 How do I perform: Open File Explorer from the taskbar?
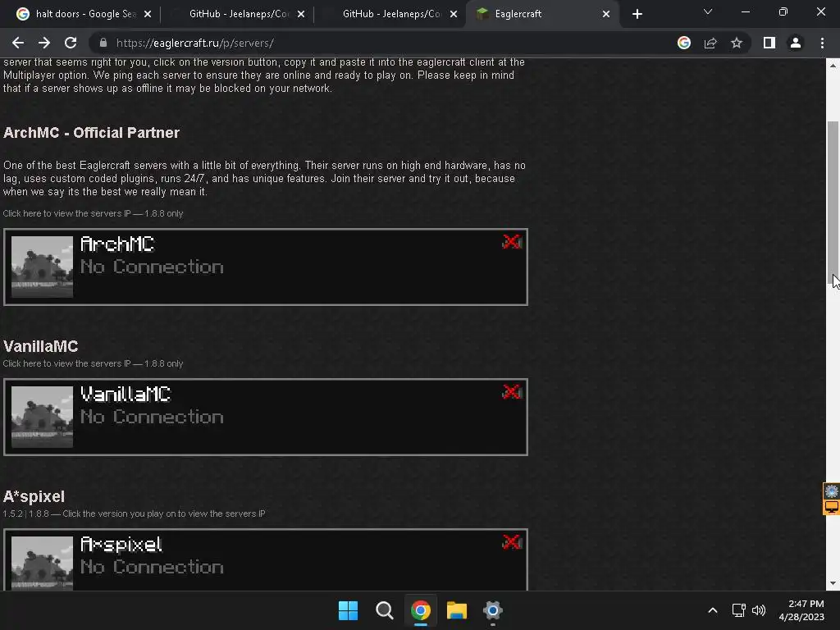pyautogui.click(x=457, y=610)
